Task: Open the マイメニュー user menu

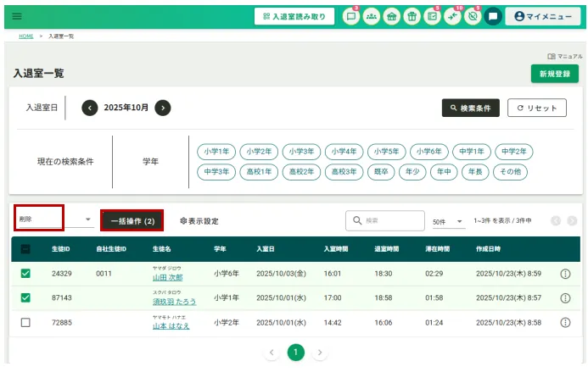Action: tap(544, 16)
